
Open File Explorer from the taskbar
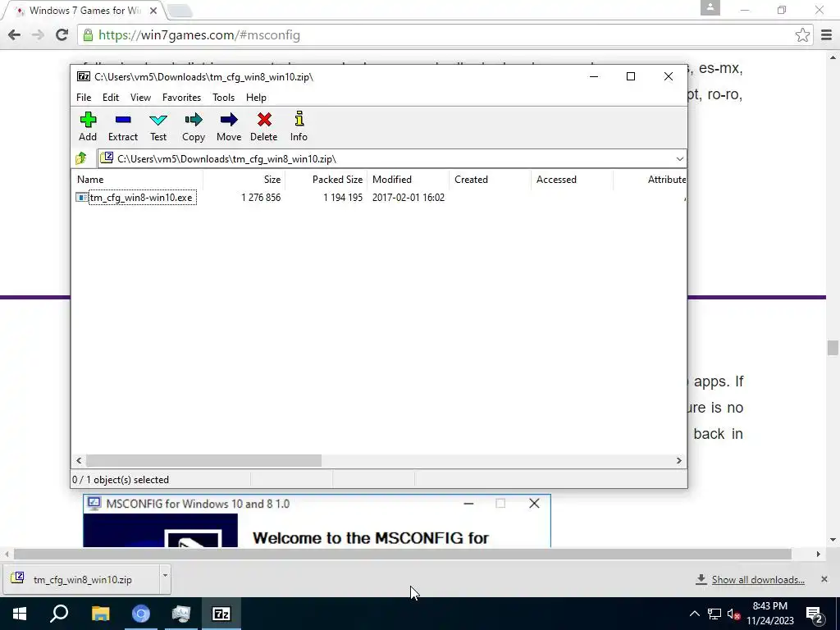[x=100, y=614]
